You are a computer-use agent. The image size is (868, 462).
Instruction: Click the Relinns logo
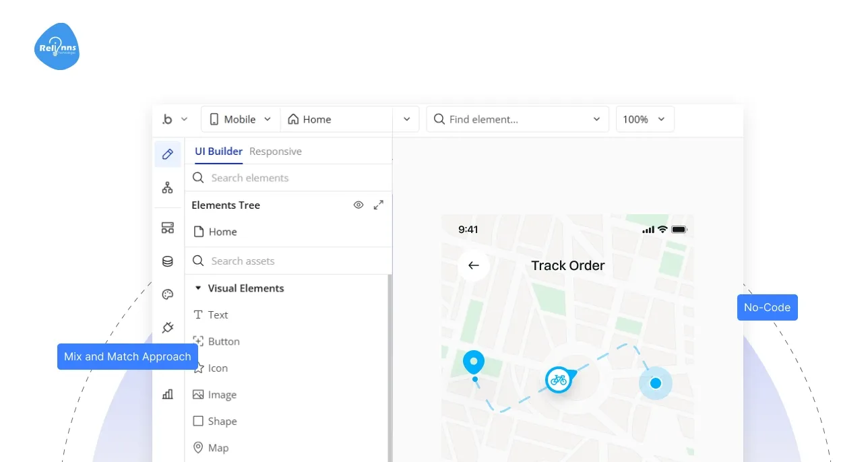click(x=57, y=46)
